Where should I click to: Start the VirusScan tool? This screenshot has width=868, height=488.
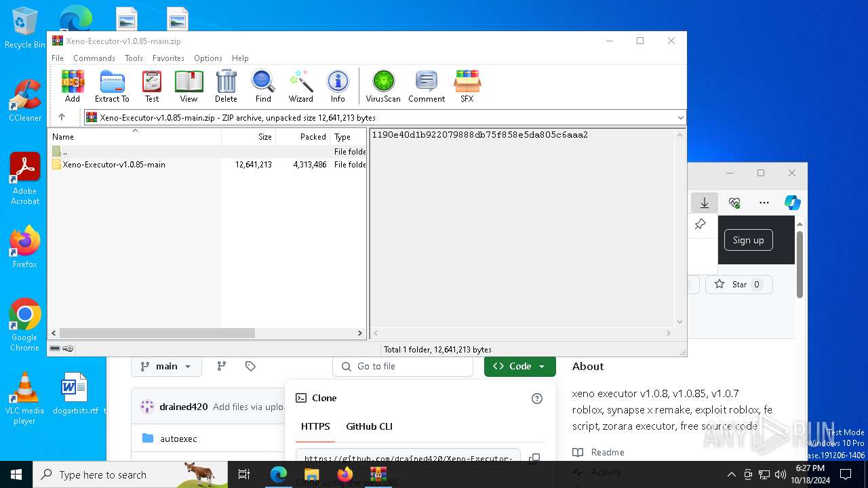(383, 86)
